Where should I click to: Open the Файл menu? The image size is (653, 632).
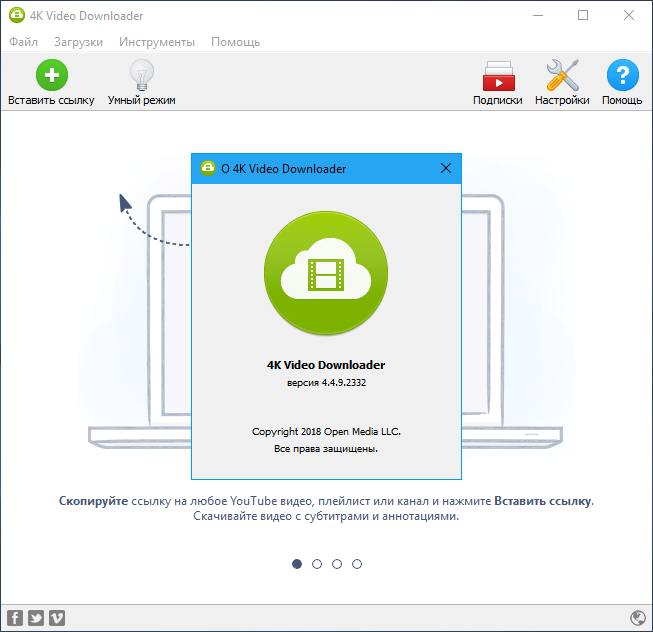click(23, 42)
